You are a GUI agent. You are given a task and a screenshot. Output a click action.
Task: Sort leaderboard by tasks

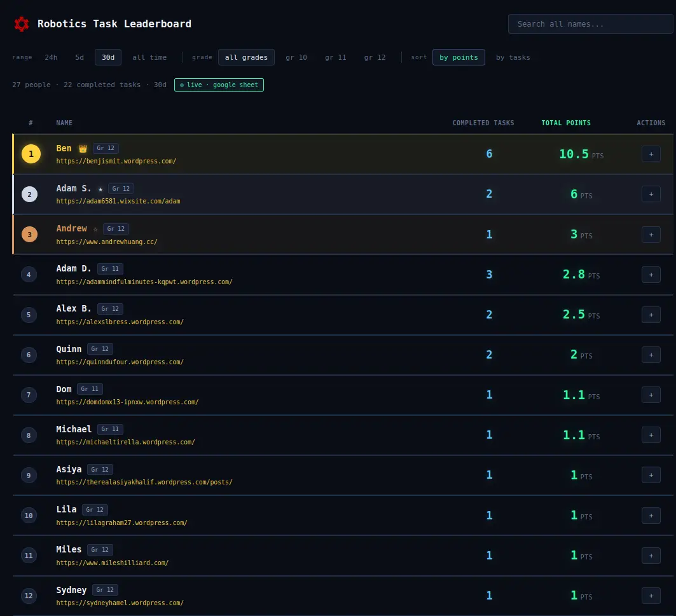pyautogui.click(x=513, y=57)
